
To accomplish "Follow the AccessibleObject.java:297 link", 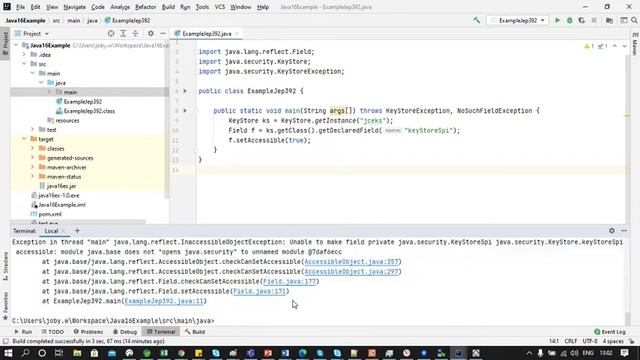I will coord(351,271).
